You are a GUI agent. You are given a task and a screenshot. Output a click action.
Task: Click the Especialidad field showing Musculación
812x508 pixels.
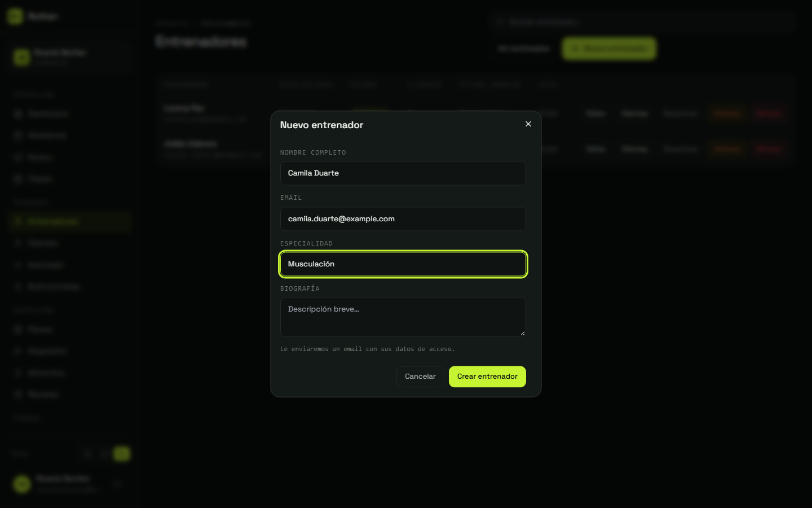[403, 264]
